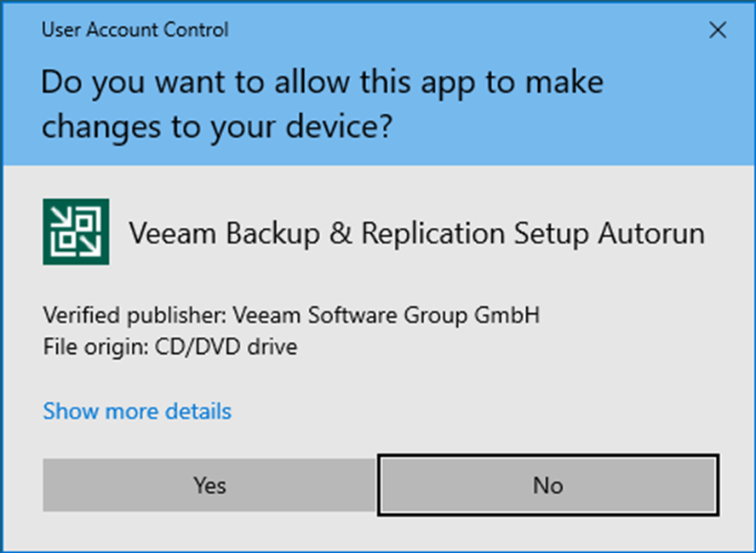The width and height of the screenshot is (756, 553).
Task: Allow changes with the Yes button
Action: coord(209,485)
